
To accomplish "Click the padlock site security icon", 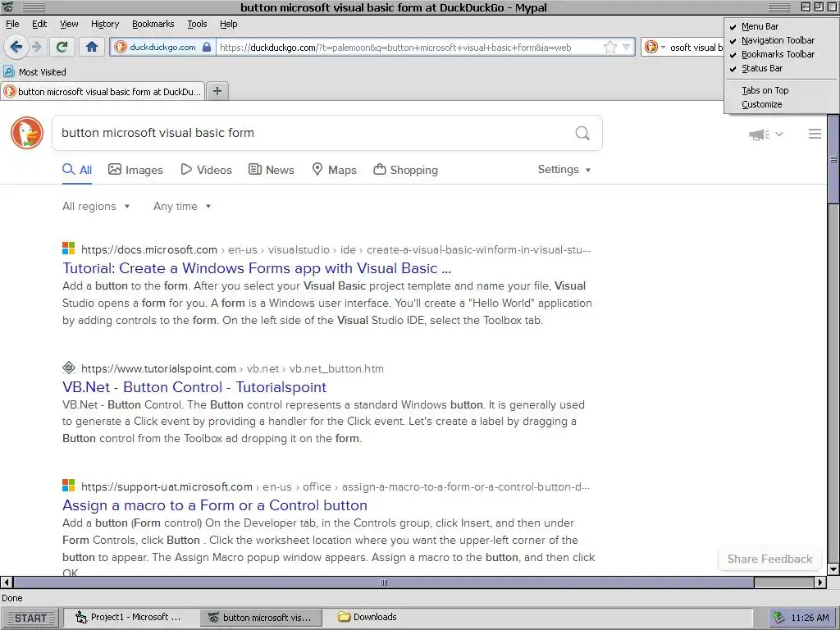I will pyautogui.click(x=207, y=47).
